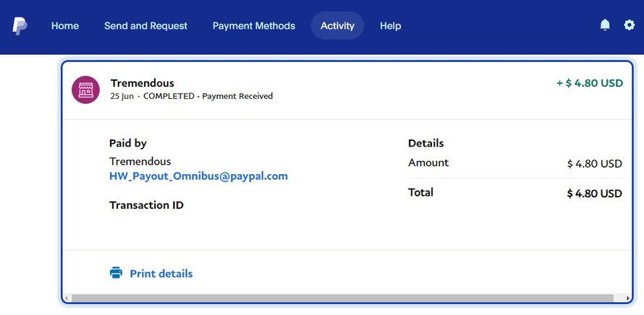Click the Amount row value $ 4.80 USD
This screenshot has width=644, height=315.
[x=595, y=164]
